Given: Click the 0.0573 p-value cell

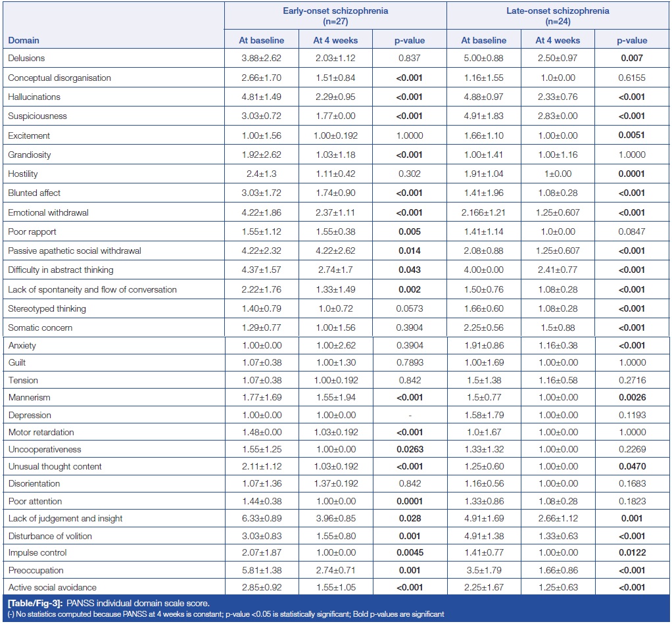Looking at the screenshot, I should pos(409,308).
